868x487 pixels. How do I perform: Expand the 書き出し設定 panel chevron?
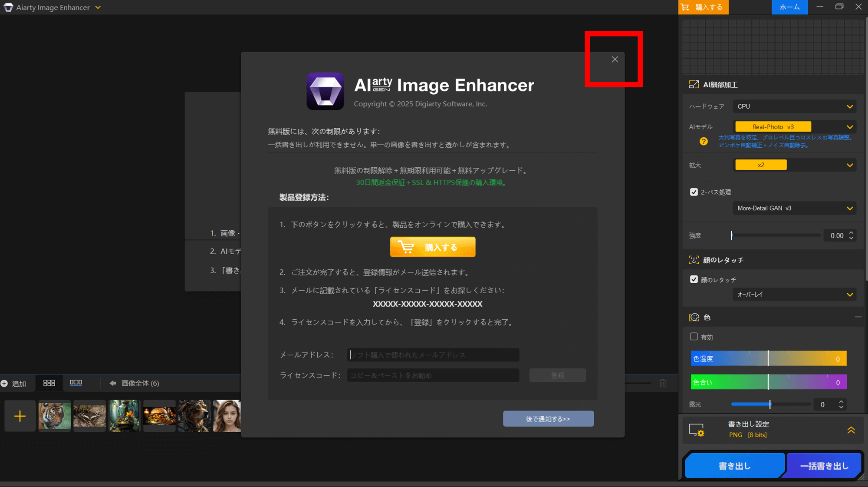pos(851,430)
